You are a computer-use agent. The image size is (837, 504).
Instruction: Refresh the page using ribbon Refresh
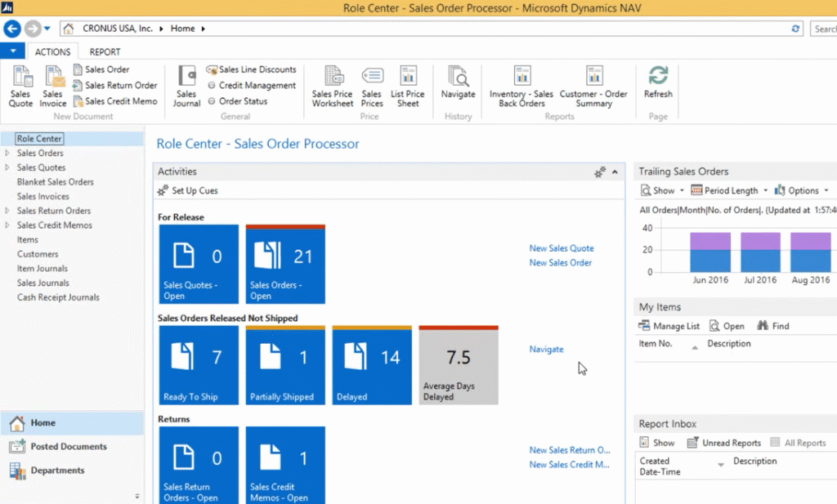(x=658, y=83)
